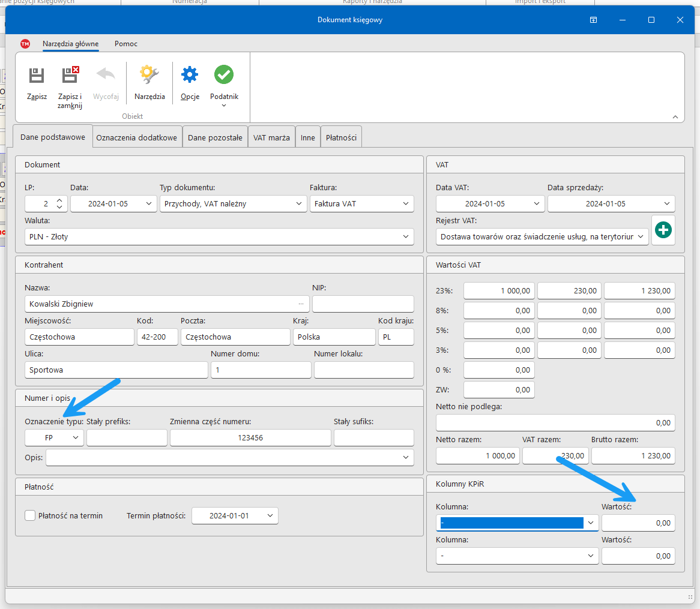700x609 pixels.
Task: Open Opcje gear settings
Action: tap(190, 76)
